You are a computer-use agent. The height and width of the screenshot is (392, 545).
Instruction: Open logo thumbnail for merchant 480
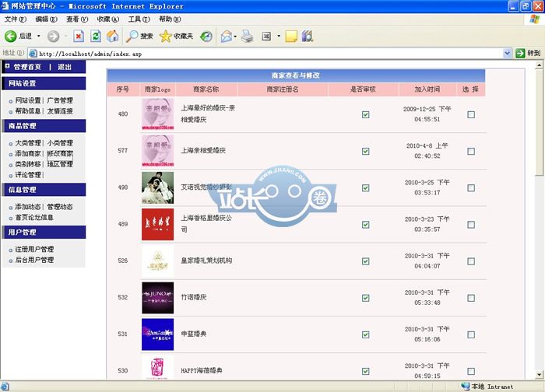coord(157,114)
